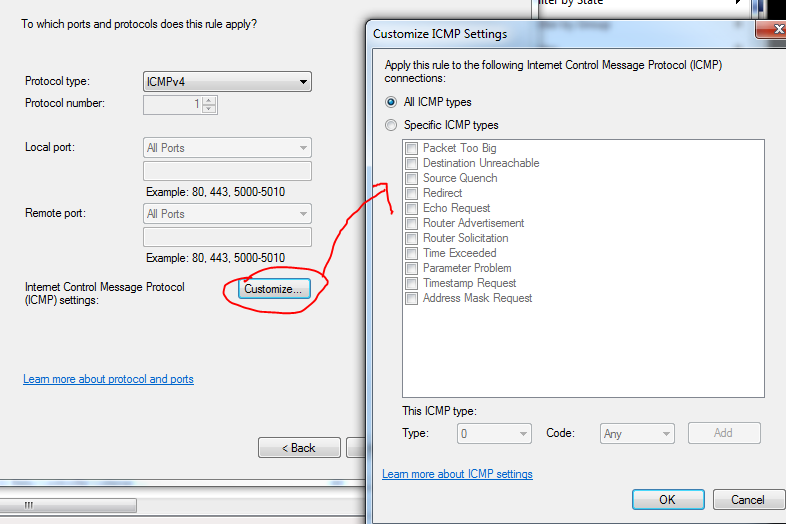The image size is (786, 524).
Task: Tick the Packet Too Big checkbox
Action: point(411,148)
